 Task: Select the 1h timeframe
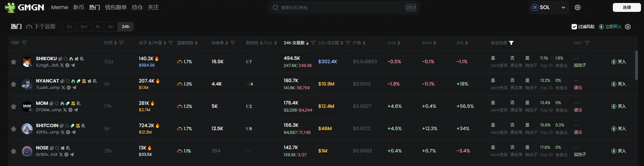coord(98,27)
